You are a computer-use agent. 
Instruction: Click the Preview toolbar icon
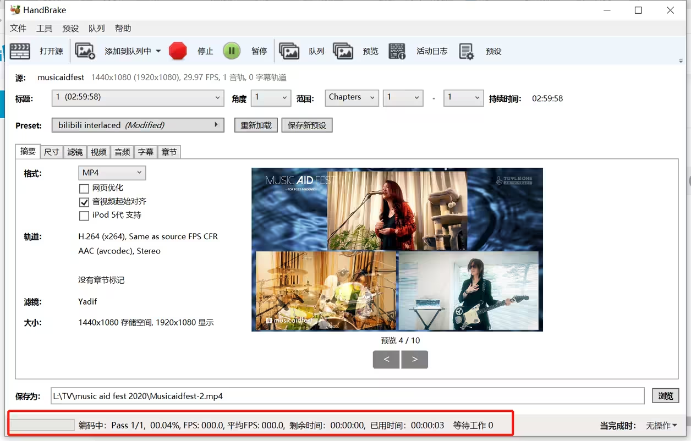pyautogui.click(x=343, y=50)
